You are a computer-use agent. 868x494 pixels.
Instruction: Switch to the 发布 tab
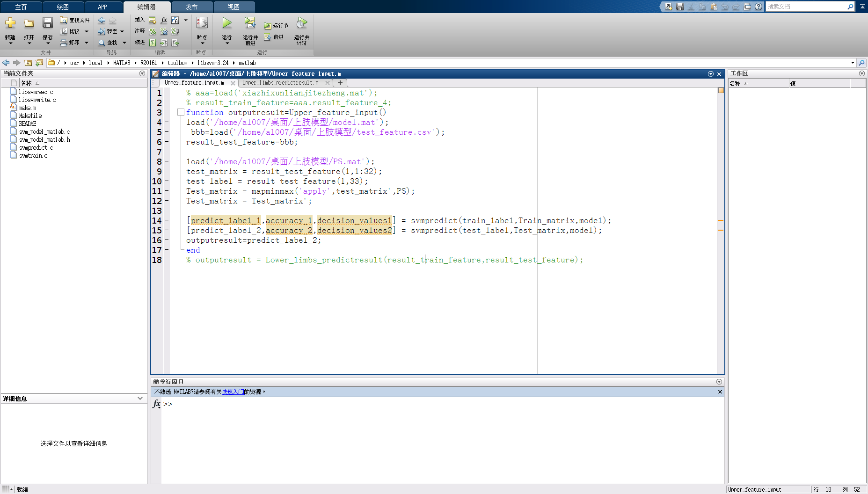(192, 7)
